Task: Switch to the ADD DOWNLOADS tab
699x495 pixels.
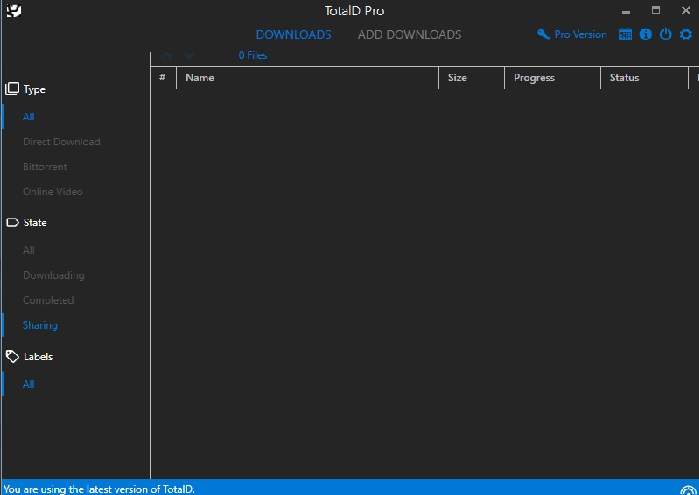Action: coord(409,35)
